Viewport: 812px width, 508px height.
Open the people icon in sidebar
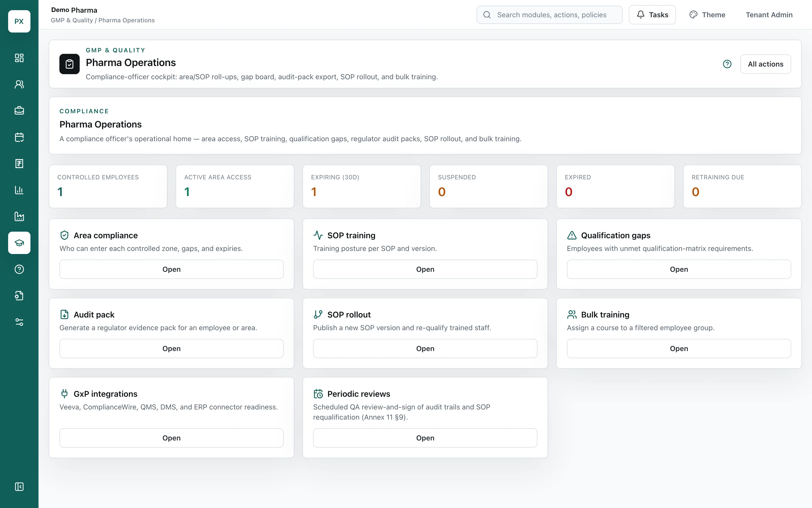[19, 84]
